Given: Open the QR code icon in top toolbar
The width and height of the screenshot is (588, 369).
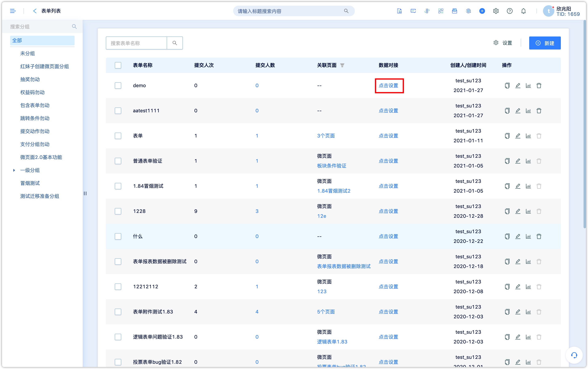Looking at the screenshot, I should coord(441,11).
